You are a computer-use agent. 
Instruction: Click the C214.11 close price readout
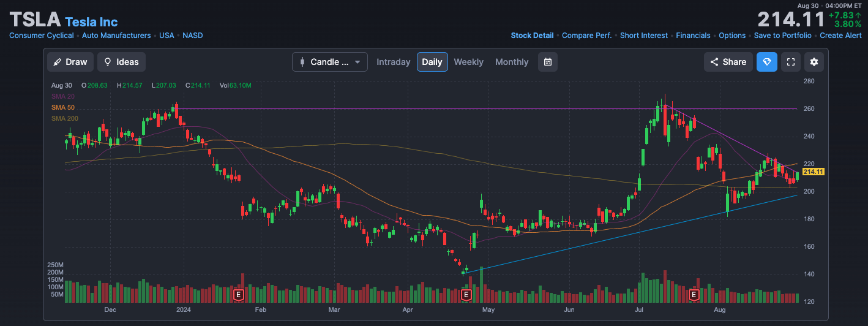point(198,85)
